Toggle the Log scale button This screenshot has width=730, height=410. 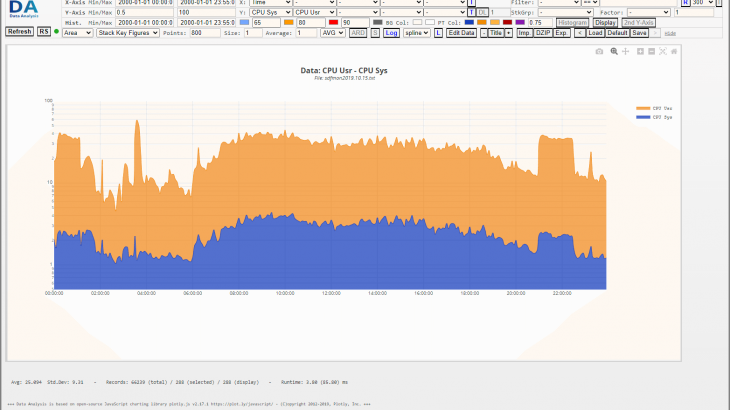tap(391, 33)
